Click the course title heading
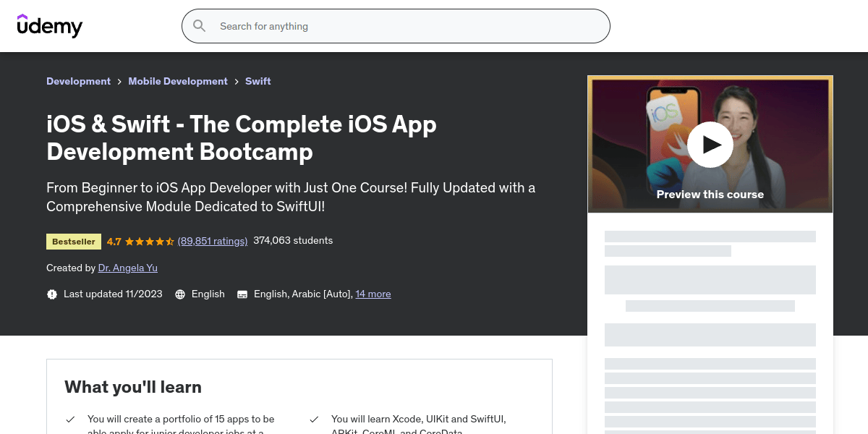868x434 pixels. [x=242, y=137]
